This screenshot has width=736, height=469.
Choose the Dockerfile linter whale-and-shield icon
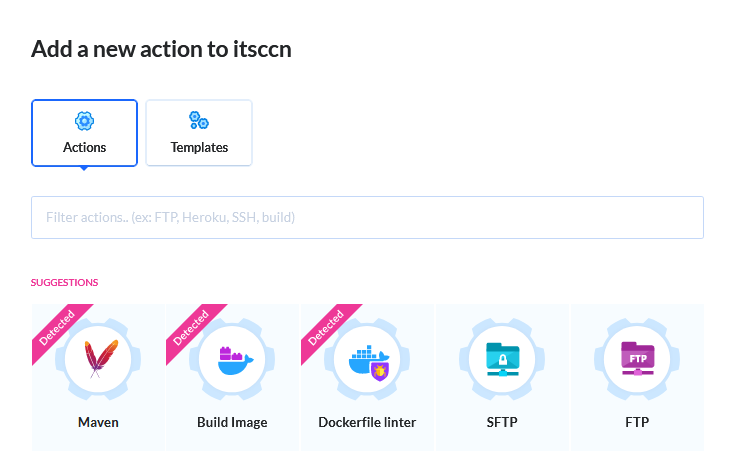[x=367, y=361]
